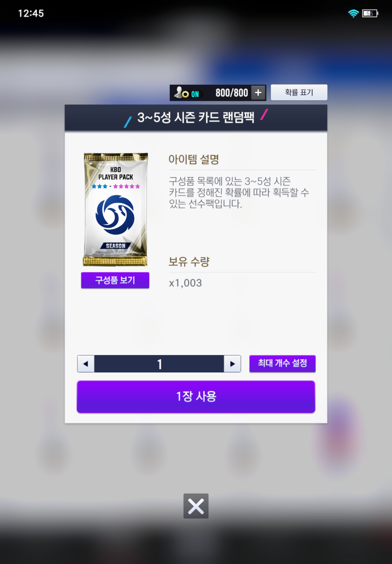Image resolution: width=392 pixels, height=564 pixels.
Task: Use one pack with 1장 사용
Action: [196, 397]
